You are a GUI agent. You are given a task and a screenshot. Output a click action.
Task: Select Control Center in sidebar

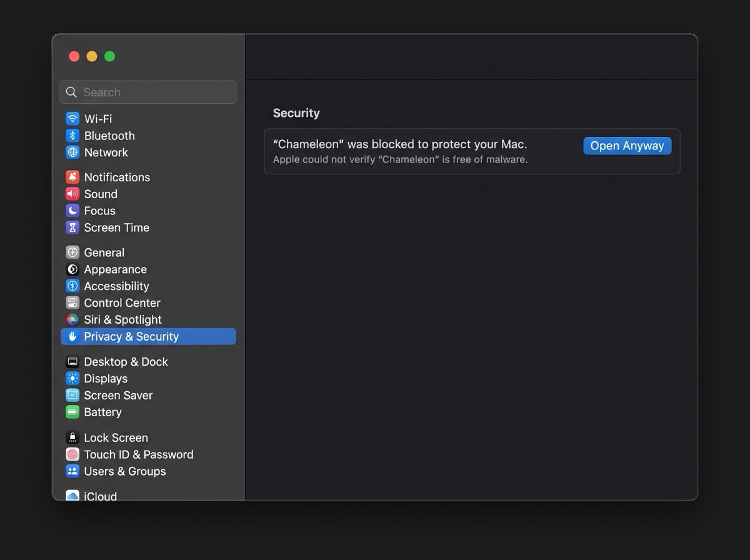pyautogui.click(x=122, y=302)
